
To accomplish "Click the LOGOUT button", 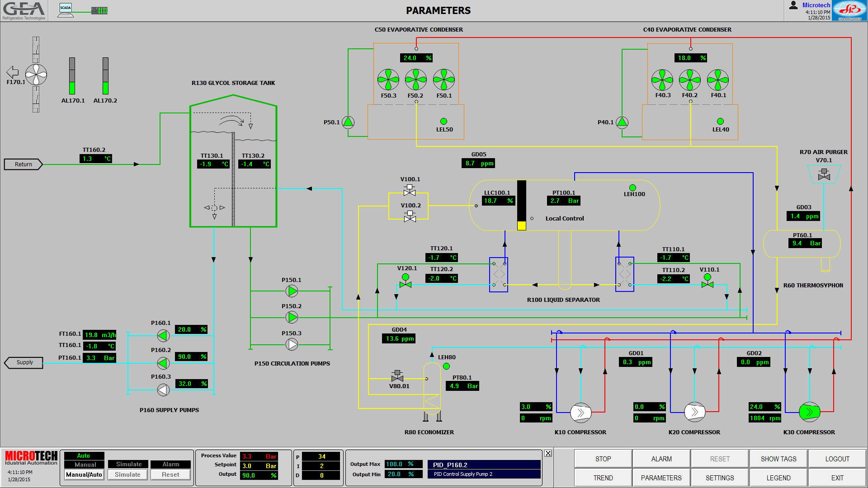I will (x=837, y=459).
